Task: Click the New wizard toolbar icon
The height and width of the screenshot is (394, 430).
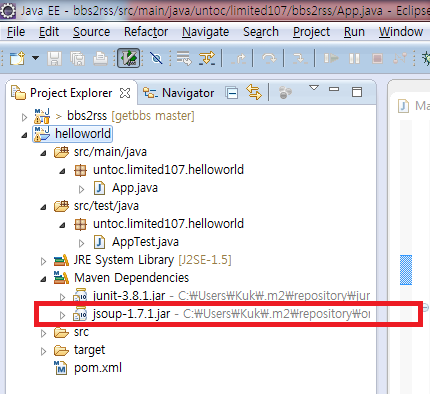Action: [x=17, y=59]
